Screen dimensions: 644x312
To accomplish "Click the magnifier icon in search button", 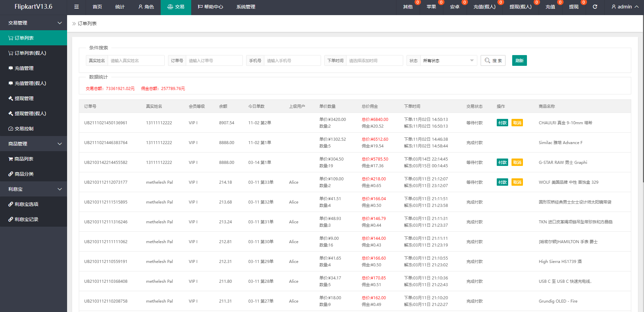I will point(487,60).
